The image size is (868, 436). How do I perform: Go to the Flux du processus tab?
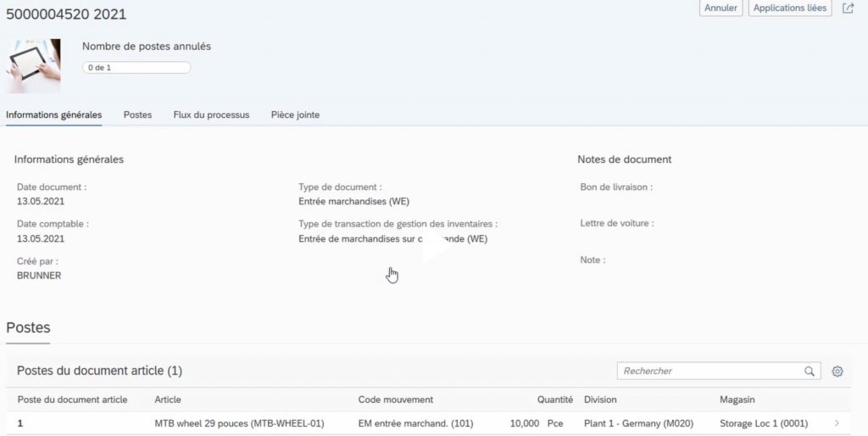click(211, 115)
